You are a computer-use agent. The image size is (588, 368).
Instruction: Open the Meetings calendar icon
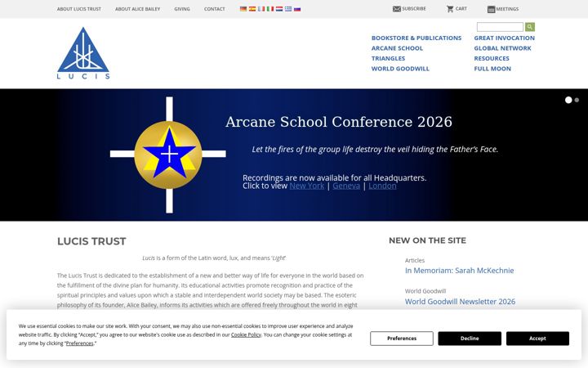point(491,9)
